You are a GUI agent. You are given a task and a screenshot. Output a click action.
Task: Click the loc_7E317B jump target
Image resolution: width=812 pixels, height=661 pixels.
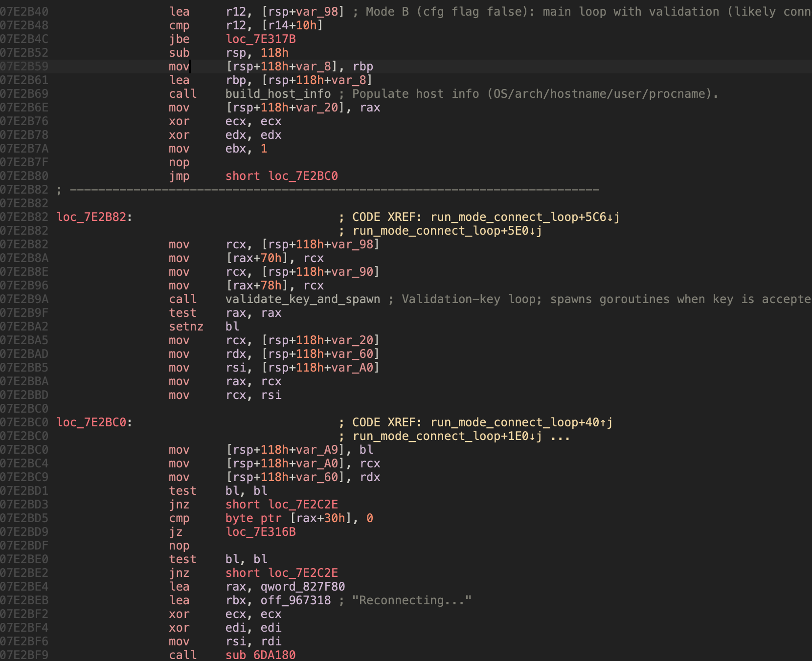(261, 39)
